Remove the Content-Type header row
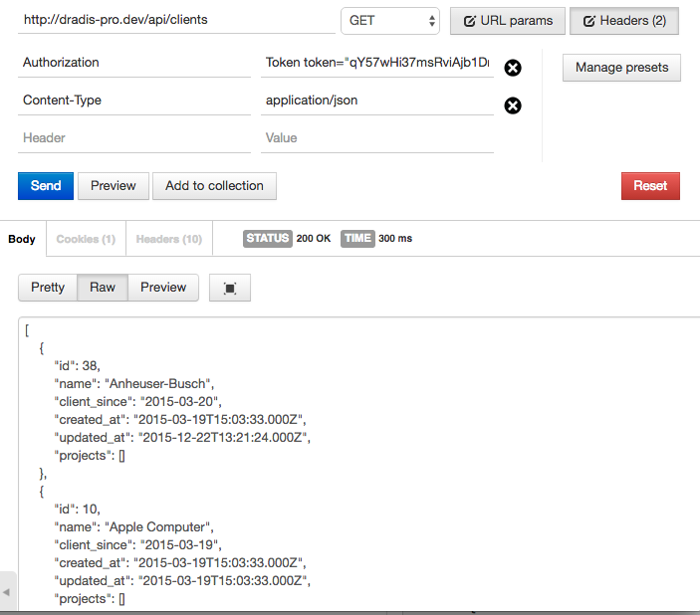The width and height of the screenshot is (700, 615). point(513,105)
